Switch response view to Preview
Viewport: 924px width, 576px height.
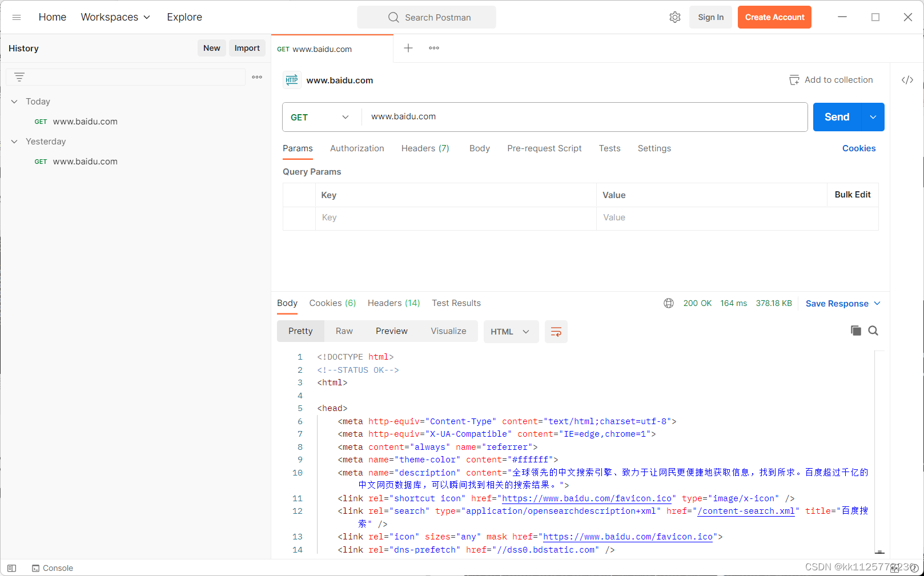(392, 331)
